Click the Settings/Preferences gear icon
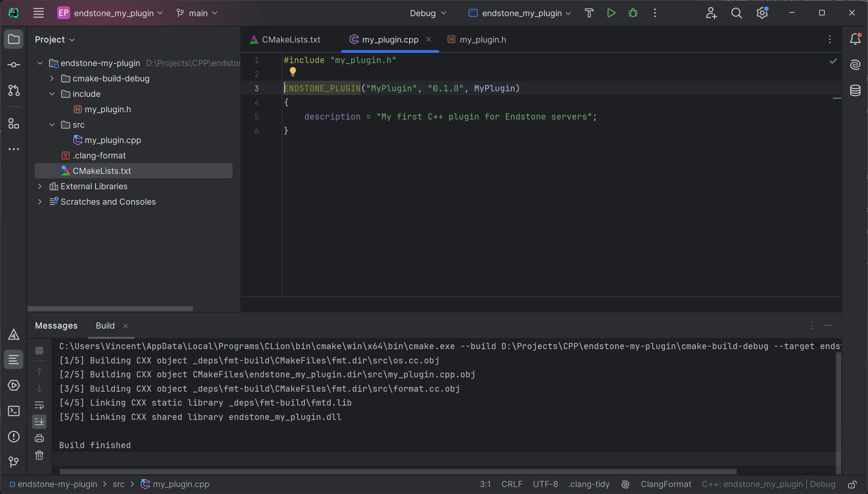This screenshot has width=868, height=494. click(762, 13)
